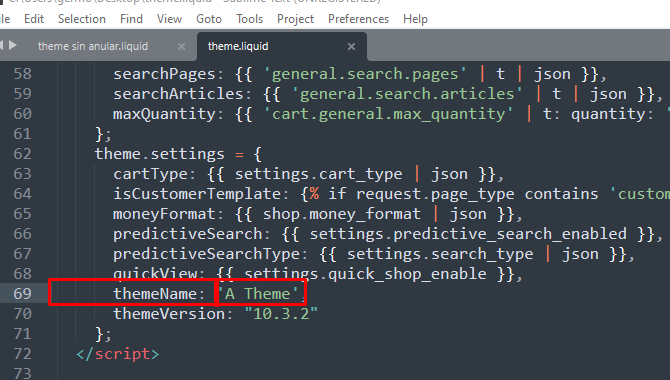Click 'settings.cart_type' expression

pyautogui.click(x=318, y=174)
